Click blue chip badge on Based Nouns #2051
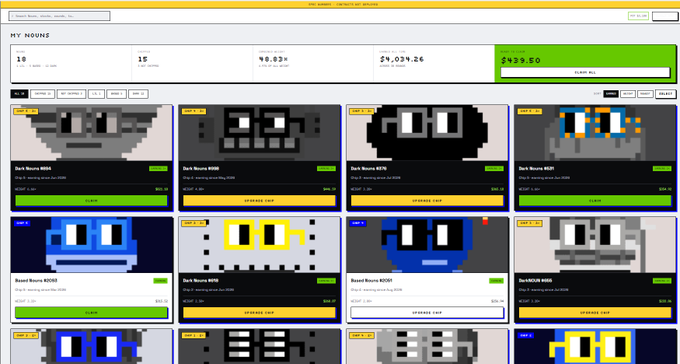Viewport: 680px width, 364px height. [358, 223]
